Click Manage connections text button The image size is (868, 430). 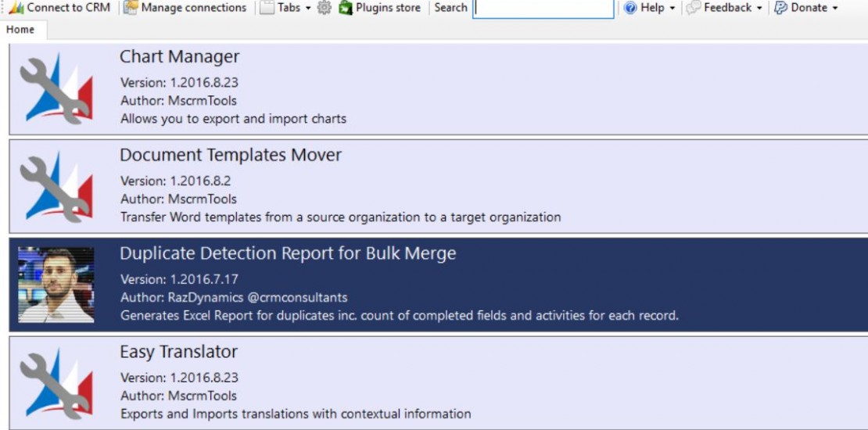pyautogui.click(x=194, y=8)
